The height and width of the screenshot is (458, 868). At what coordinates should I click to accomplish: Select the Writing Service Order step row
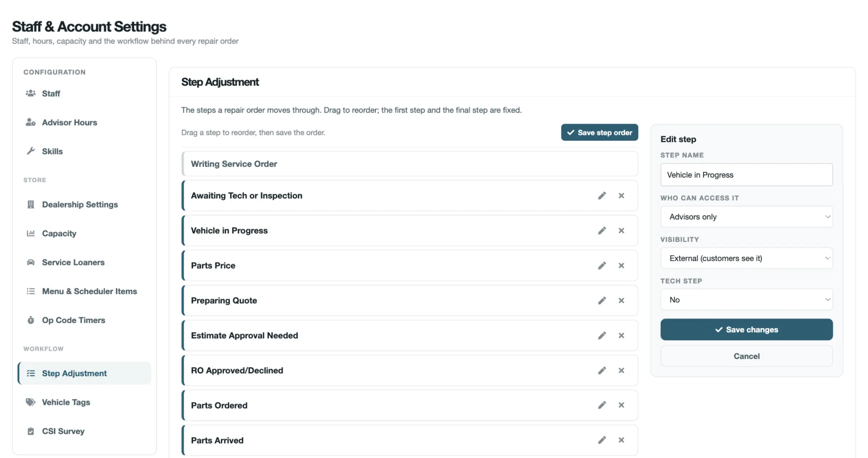click(410, 164)
